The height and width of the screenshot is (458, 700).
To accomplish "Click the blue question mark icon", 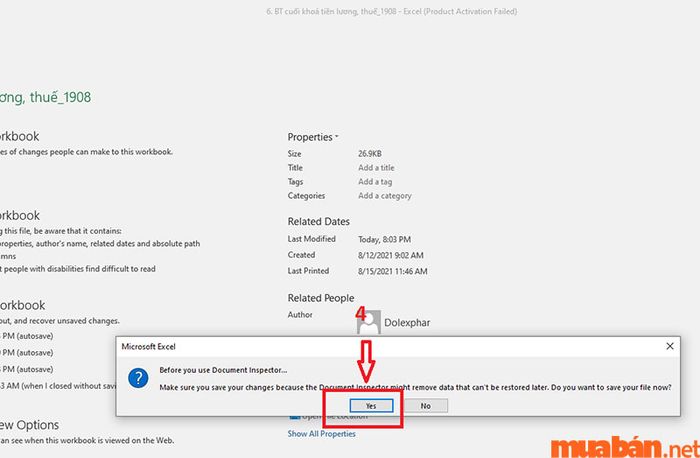I will tap(138, 379).
